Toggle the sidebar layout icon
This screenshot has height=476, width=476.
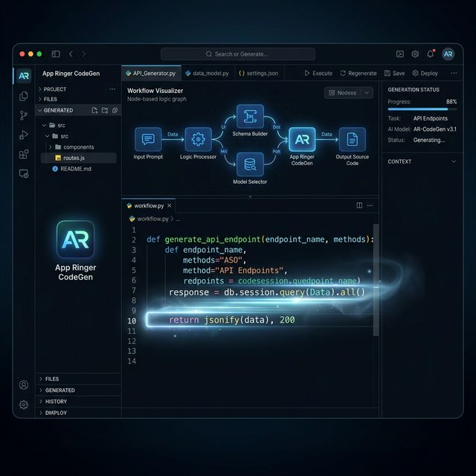click(56, 54)
